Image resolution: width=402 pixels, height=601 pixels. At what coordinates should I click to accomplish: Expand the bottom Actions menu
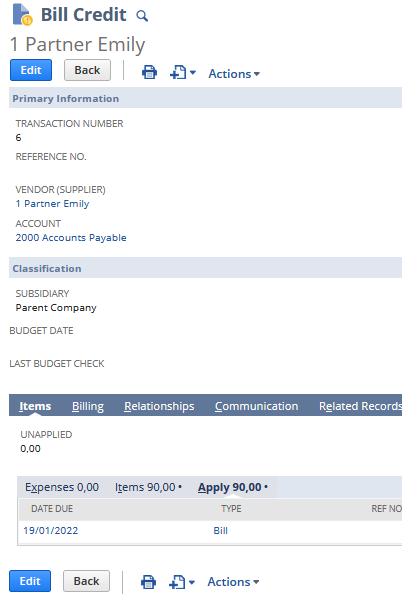233,582
